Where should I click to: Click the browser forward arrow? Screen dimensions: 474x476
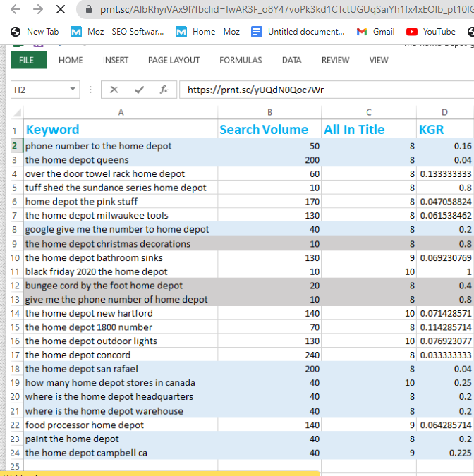(38, 10)
